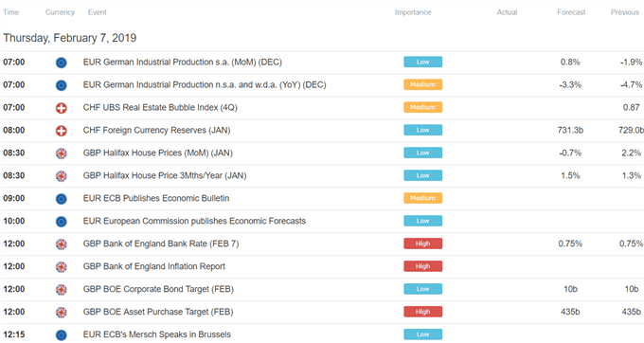This screenshot has width=644, height=343.
Task: Click Currency column header
Action: (x=60, y=12)
